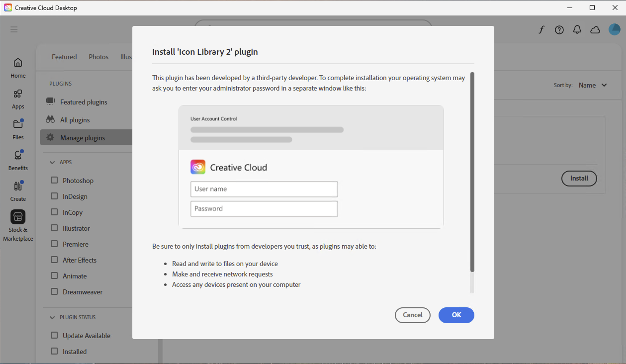The width and height of the screenshot is (626, 364).
Task: Collapse the PLUGIN STATUS section
Action: coord(52,318)
